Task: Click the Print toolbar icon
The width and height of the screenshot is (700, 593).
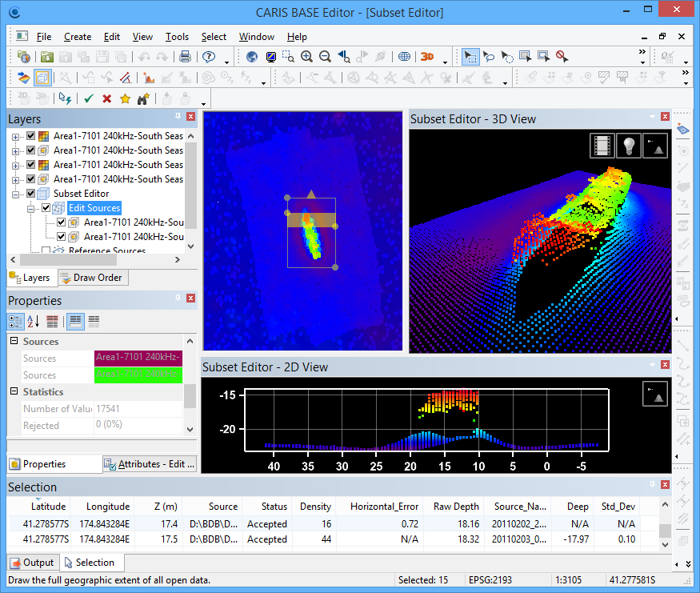Action: pyautogui.click(x=185, y=57)
